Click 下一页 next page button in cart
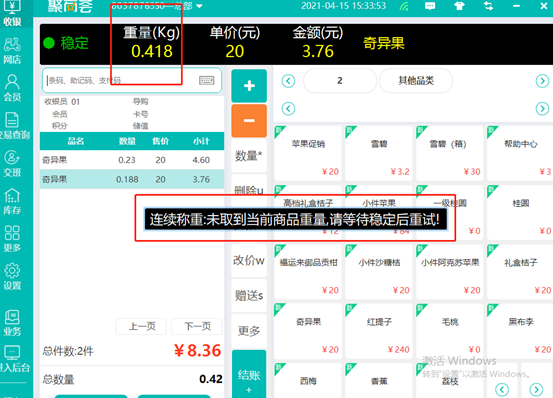The image size is (553, 398). click(x=197, y=326)
